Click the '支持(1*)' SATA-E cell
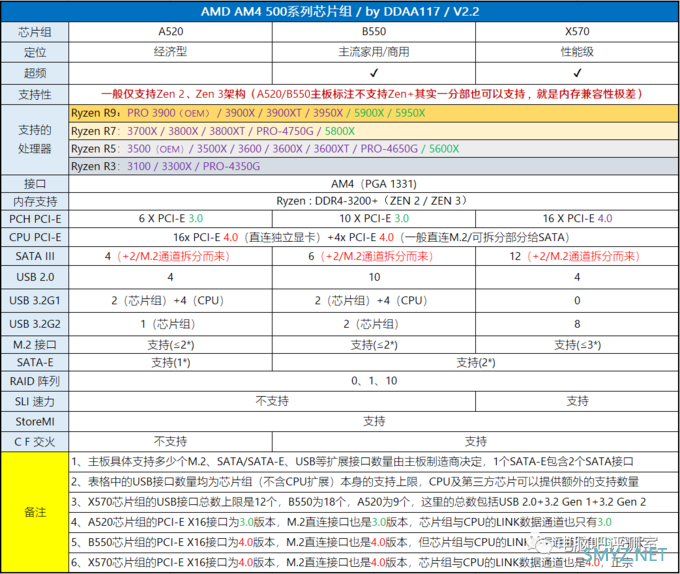The height and width of the screenshot is (574, 680). click(x=170, y=362)
